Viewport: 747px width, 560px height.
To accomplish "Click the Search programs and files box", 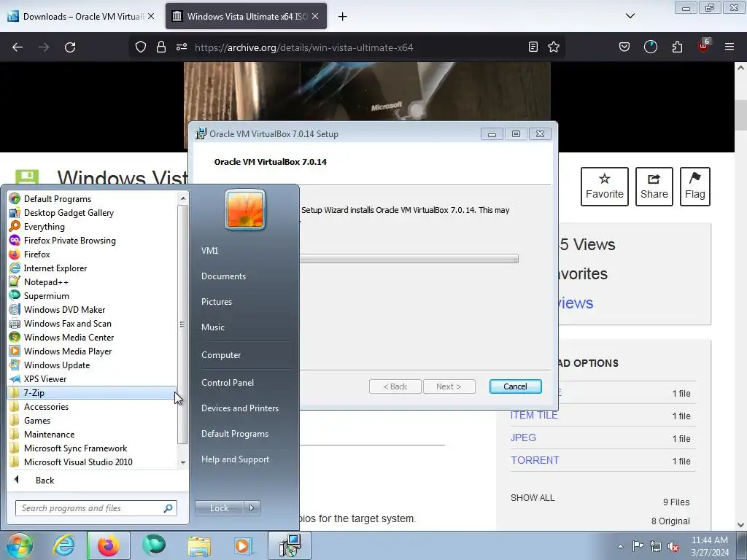I will click(x=96, y=508).
